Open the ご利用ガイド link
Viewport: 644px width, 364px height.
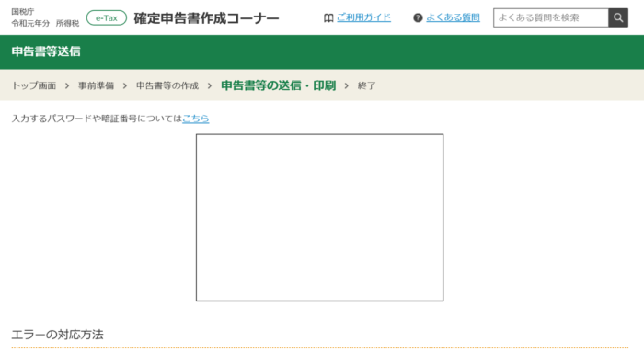coord(363,17)
